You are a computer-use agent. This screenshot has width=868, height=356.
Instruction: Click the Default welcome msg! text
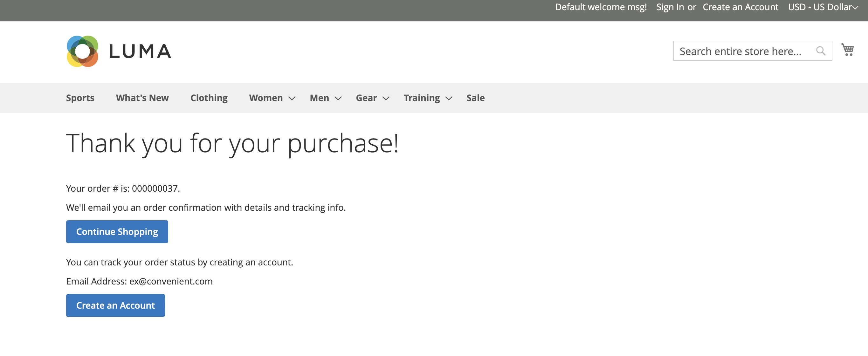pyautogui.click(x=601, y=7)
